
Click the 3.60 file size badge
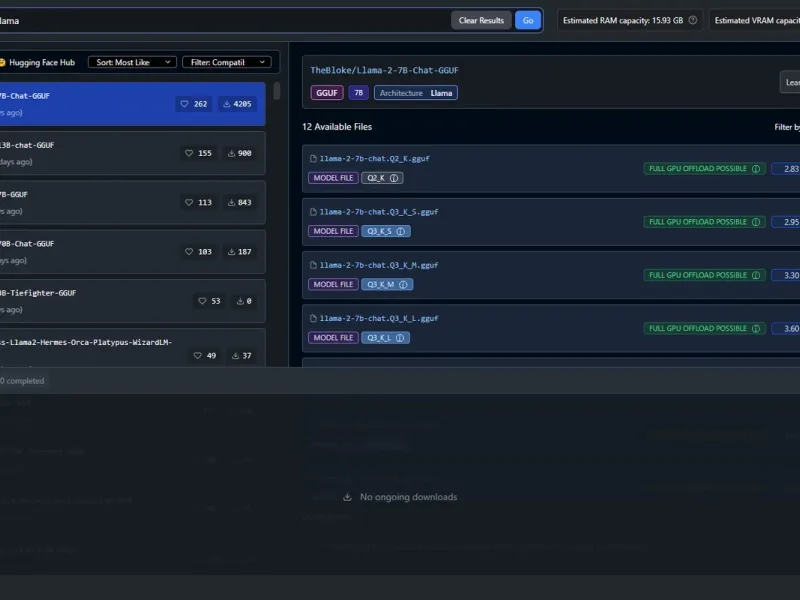(x=786, y=329)
